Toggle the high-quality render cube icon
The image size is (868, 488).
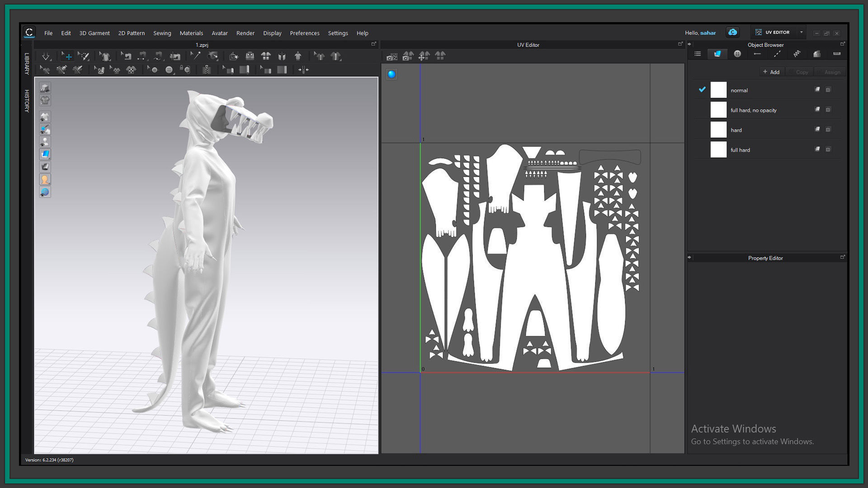pyautogui.click(x=45, y=88)
